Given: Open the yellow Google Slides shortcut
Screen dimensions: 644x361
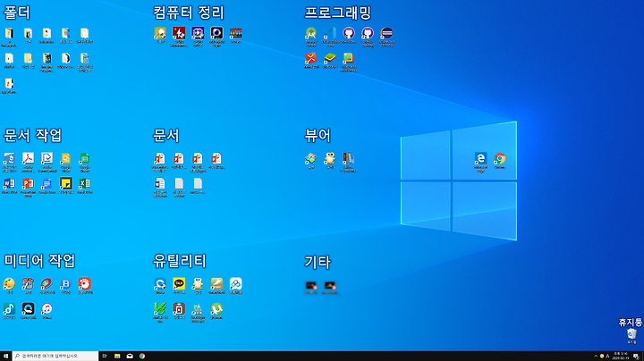Looking at the screenshot, I should tap(65, 159).
